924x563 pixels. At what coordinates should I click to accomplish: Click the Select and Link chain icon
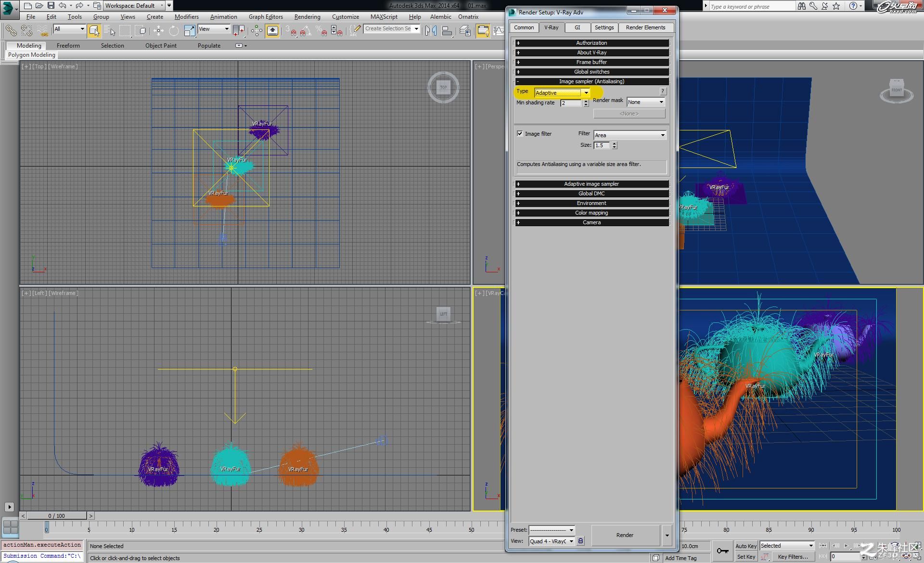[11, 31]
